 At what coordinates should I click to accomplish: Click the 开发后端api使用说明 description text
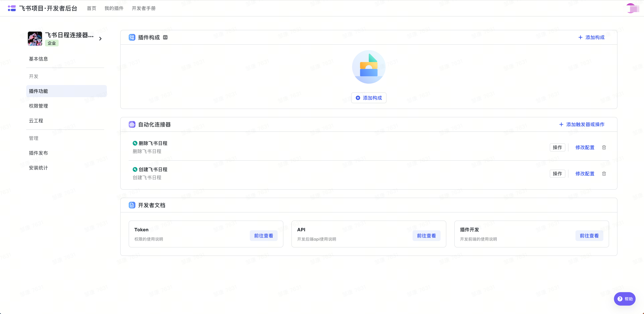point(317,239)
